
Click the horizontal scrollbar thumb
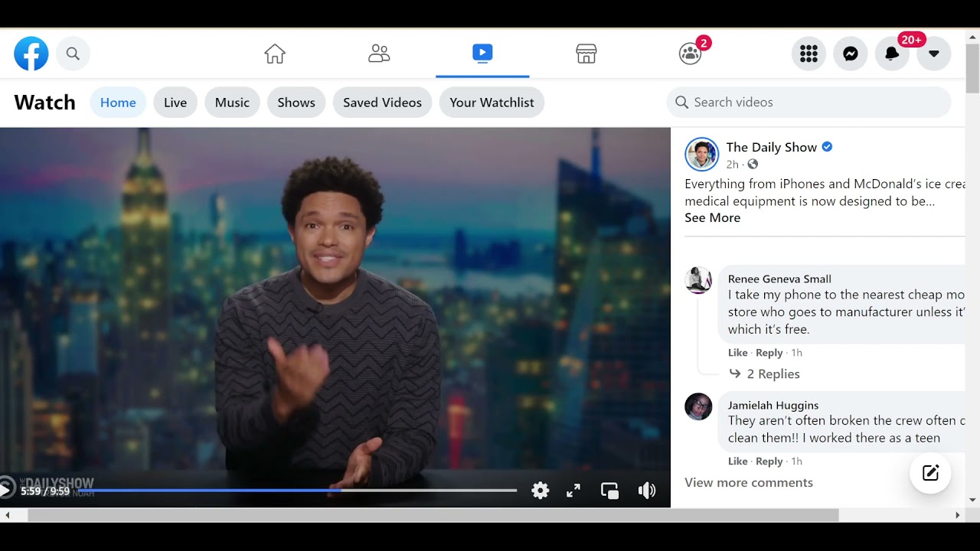point(433,515)
